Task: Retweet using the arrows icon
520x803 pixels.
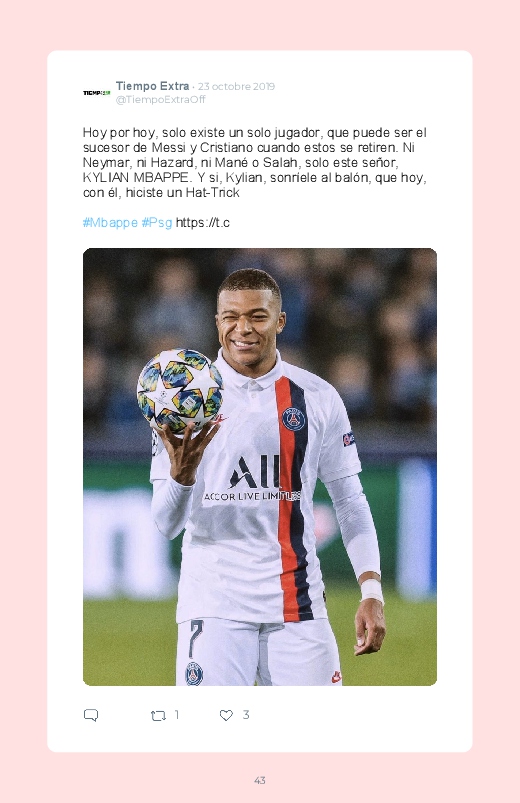Action: click(x=158, y=715)
